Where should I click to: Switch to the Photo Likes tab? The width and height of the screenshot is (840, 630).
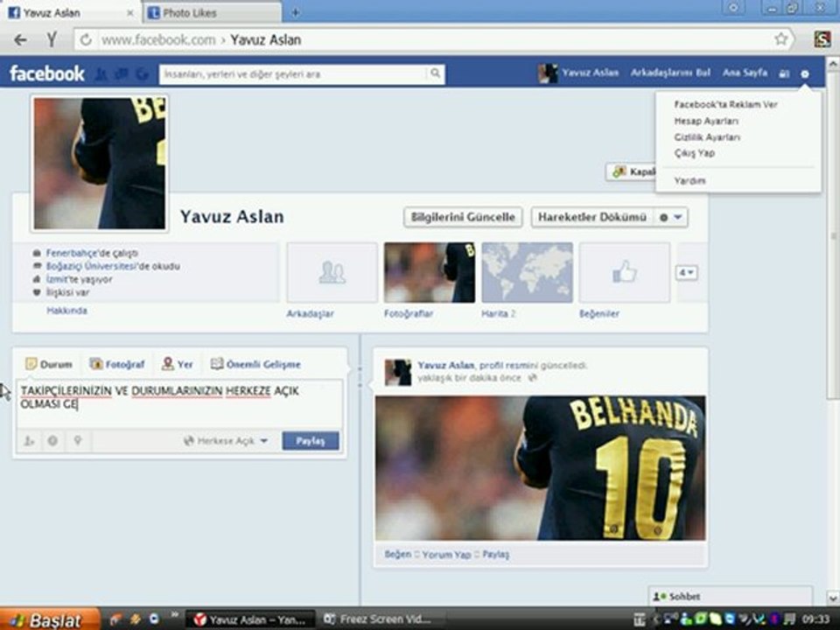tap(212, 13)
